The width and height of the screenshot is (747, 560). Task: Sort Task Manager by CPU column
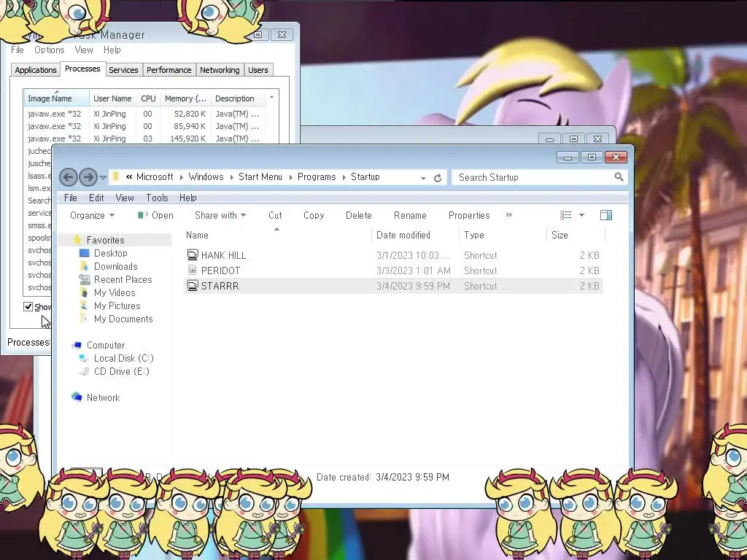pyautogui.click(x=148, y=98)
